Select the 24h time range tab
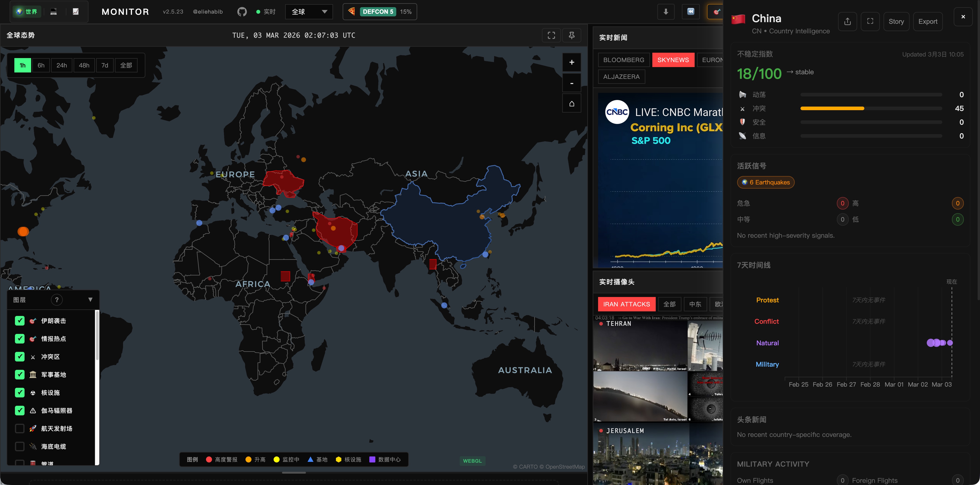Viewport: 980px width, 485px height. 62,65
